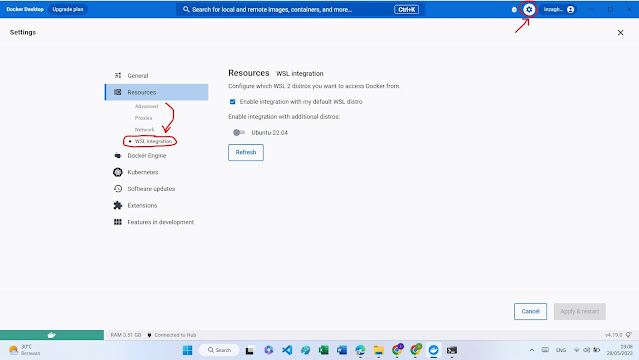
Task: Uncheck default WSL distro integration checkbox
Action: 232,102
